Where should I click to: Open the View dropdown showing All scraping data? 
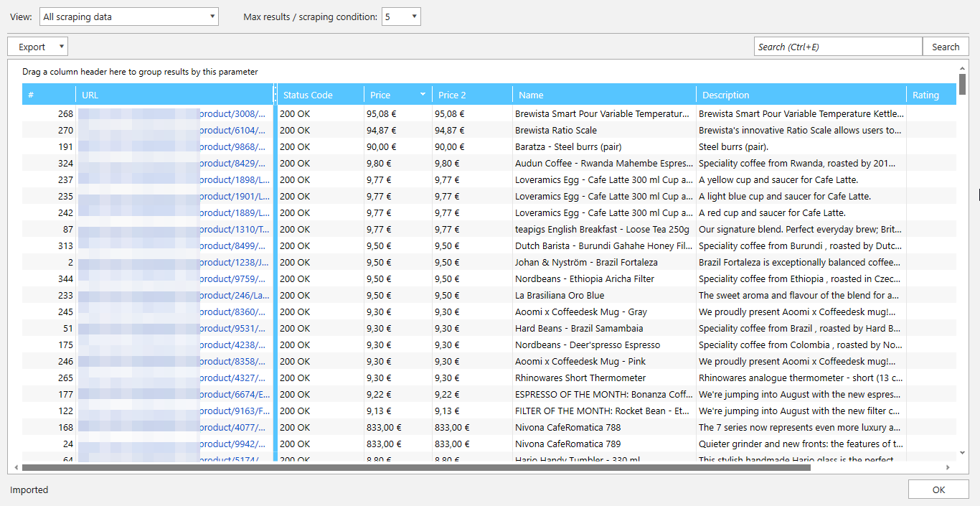[x=129, y=17]
